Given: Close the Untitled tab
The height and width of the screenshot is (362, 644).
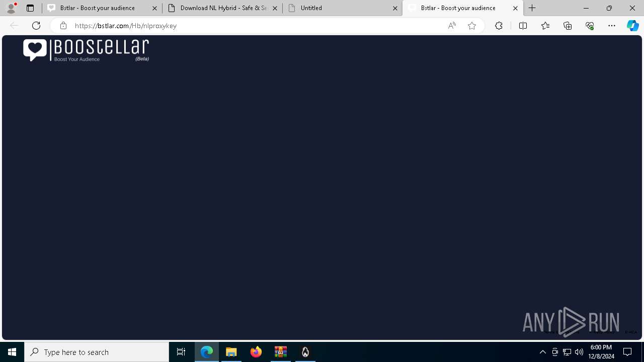Looking at the screenshot, I should click(395, 8).
